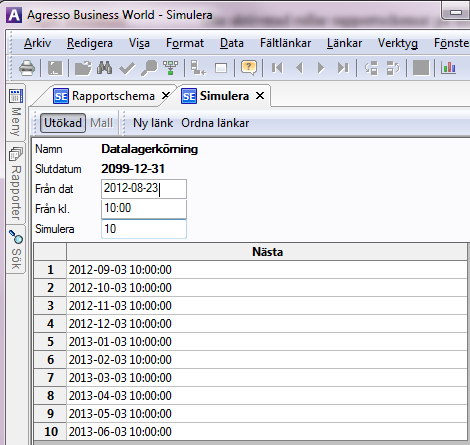Click the Agresso app logo icon
The image size is (470, 445).
(14, 15)
